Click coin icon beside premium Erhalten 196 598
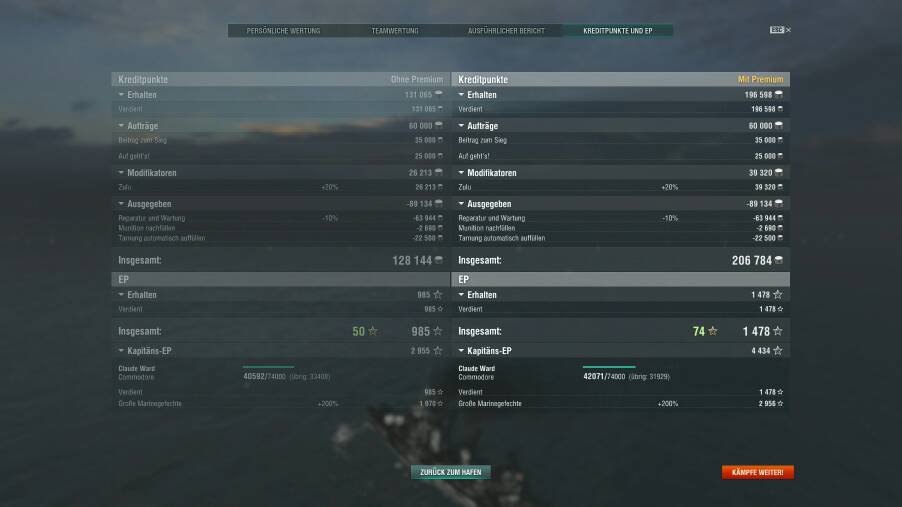902x507 pixels. tap(778, 94)
